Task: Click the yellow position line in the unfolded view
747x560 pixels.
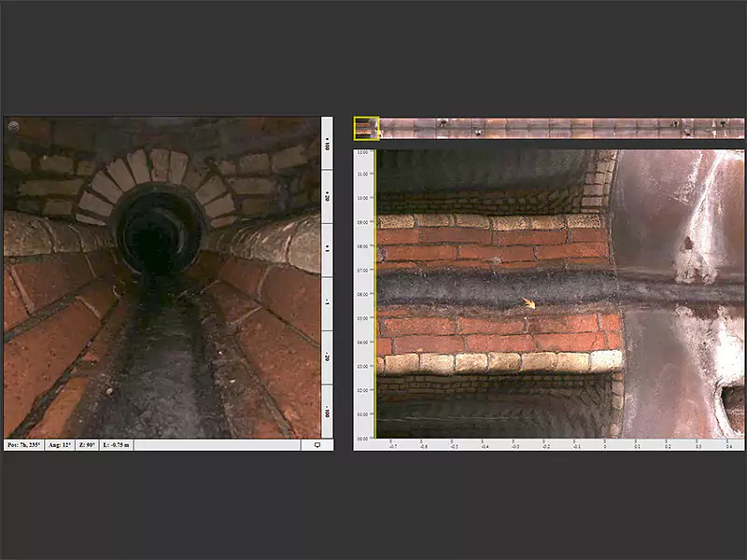Action: click(x=375, y=294)
